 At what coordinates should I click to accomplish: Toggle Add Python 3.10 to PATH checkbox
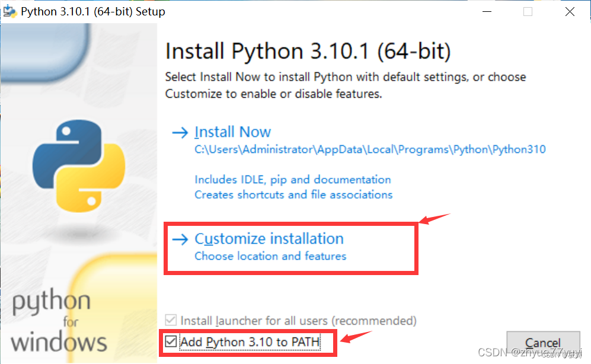click(171, 341)
